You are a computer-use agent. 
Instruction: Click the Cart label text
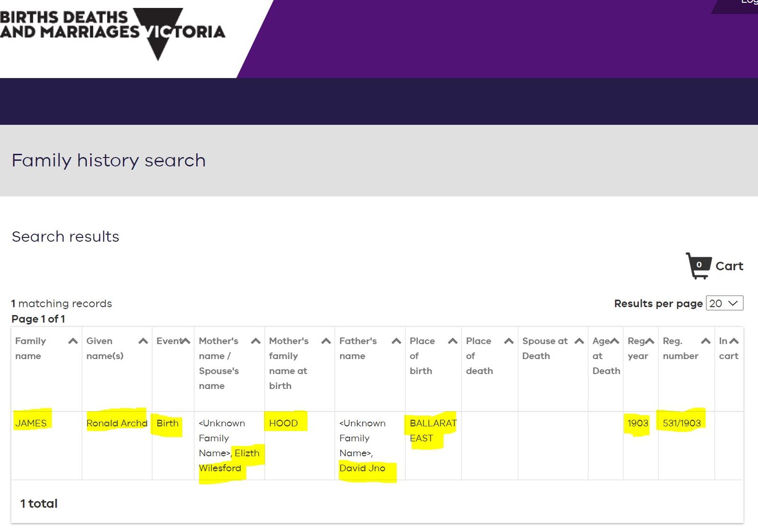point(729,266)
